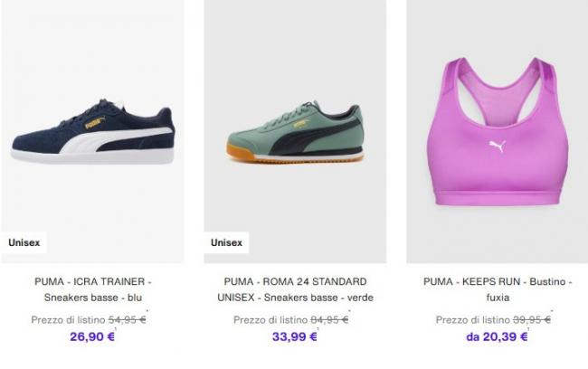Click strikethrough list price 39,95 €

[532, 320]
